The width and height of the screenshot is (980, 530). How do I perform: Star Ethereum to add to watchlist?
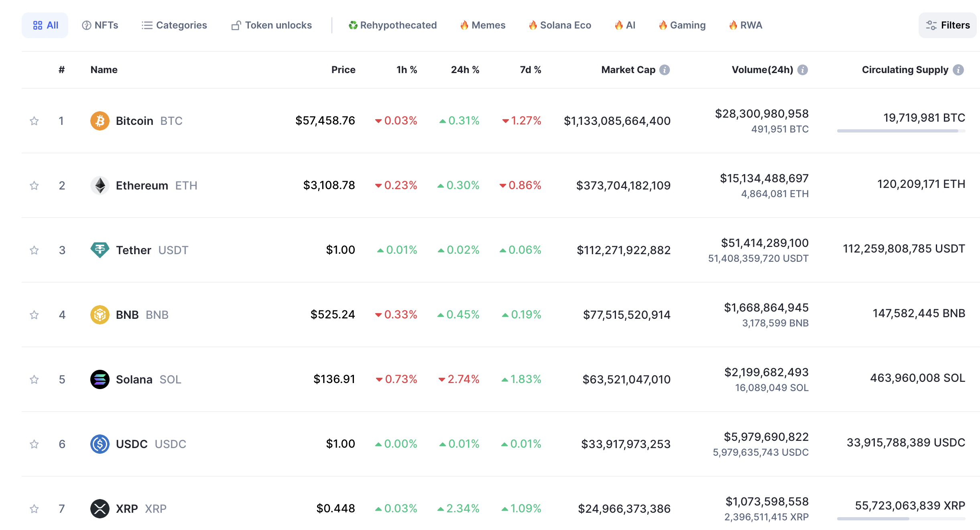click(34, 185)
